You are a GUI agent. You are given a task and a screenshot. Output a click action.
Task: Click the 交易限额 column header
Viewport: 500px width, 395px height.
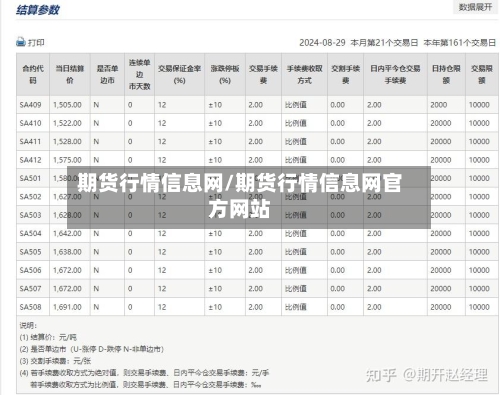click(x=482, y=74)
